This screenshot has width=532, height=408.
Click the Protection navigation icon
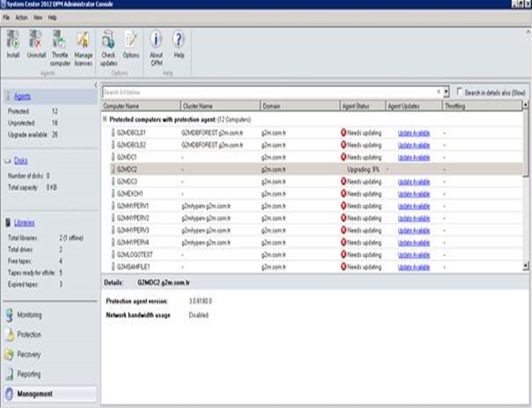tap(10, 335)
